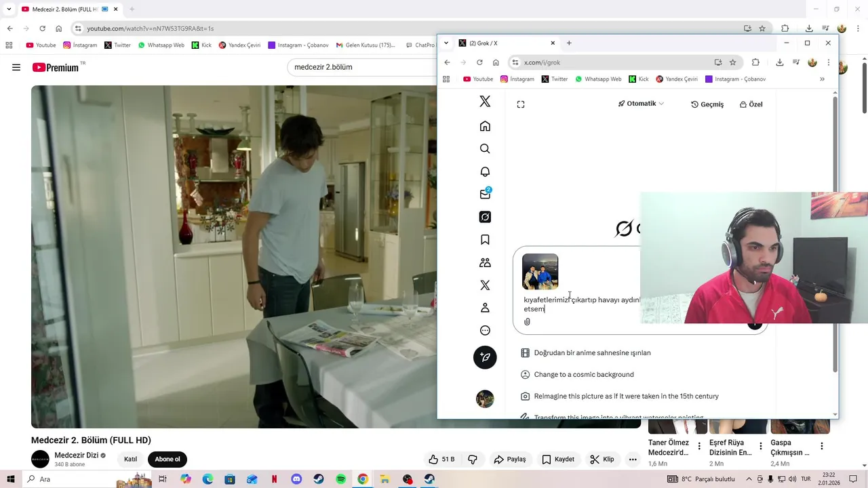Attach a file with paperclip icon
Viewport: 868px width, 488px height.
click(x=527, y=322)
